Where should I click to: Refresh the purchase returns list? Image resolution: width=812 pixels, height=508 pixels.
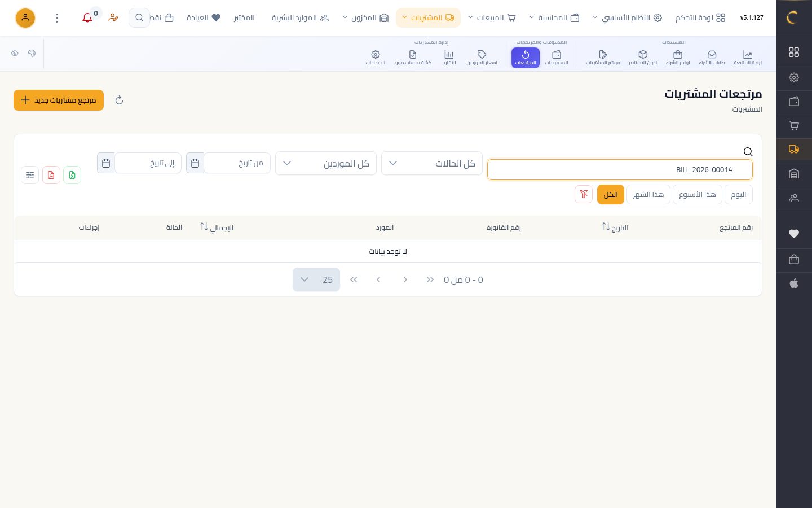coord(119,100)
